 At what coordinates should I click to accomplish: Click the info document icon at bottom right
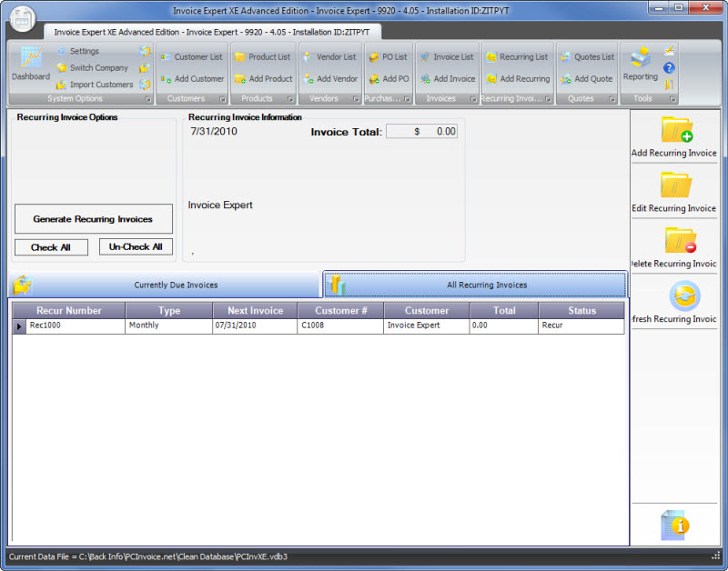(674, 525)
